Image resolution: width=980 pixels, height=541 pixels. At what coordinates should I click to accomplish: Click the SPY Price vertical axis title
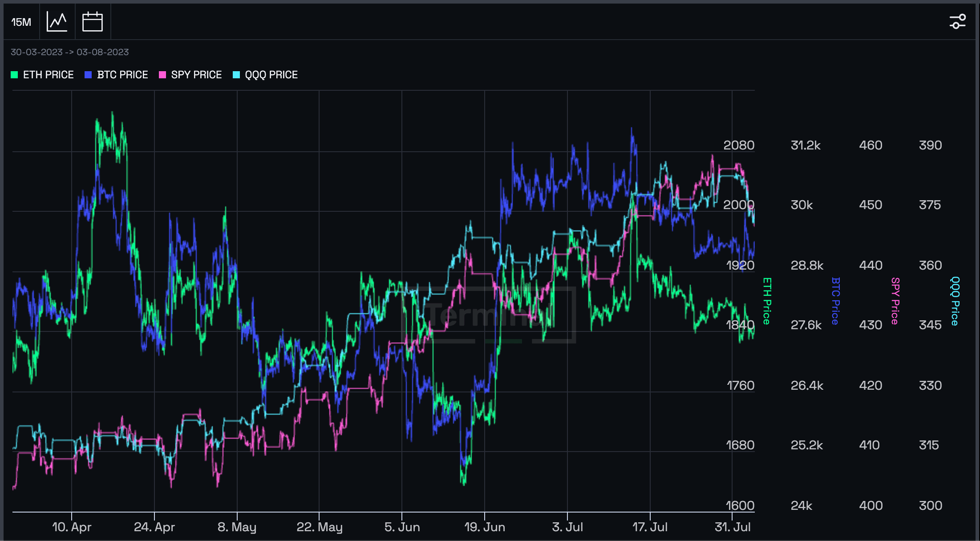click(x=895, y=301)
